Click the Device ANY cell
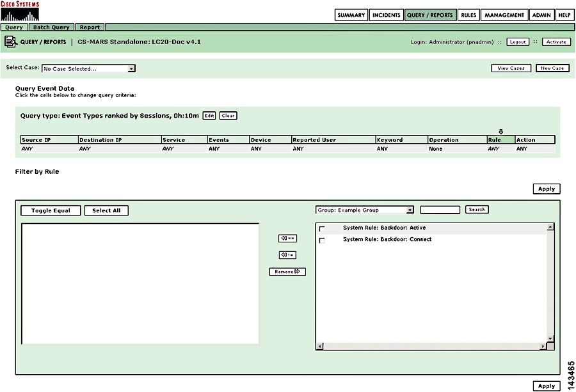Image resolution: width=576 pixels, height=392 pixels. point(271,148)
